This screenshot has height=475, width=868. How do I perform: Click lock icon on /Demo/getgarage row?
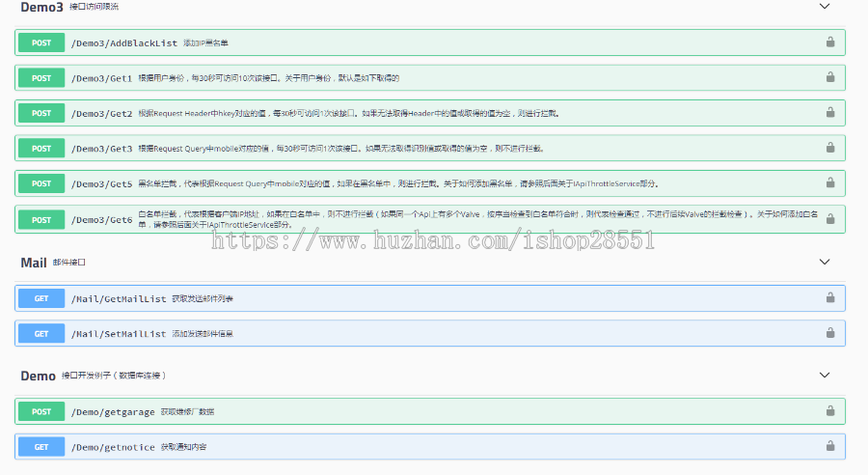(x=830, y=410)
